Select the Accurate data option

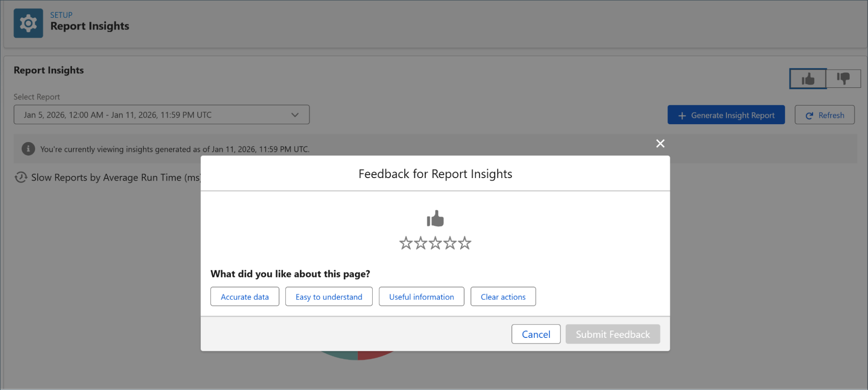pos(245,297)
